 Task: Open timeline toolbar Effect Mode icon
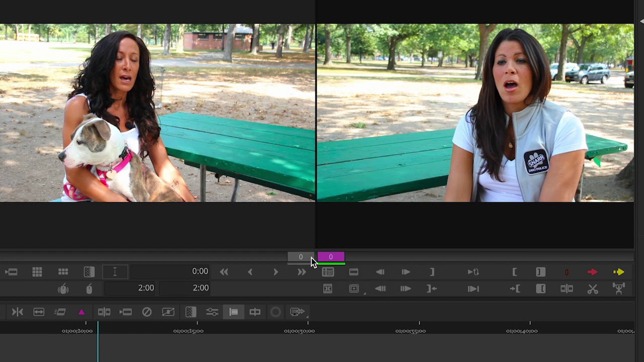click(x=190, y=312)
